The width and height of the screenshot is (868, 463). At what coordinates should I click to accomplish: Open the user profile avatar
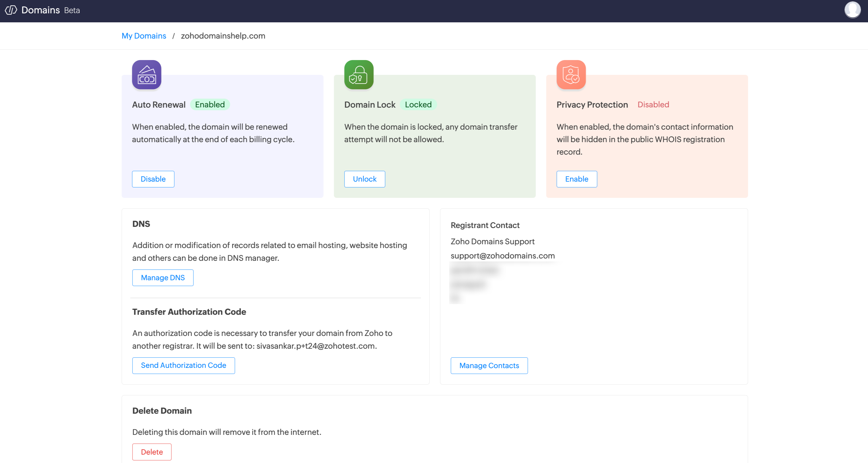(x=853, y=10)
